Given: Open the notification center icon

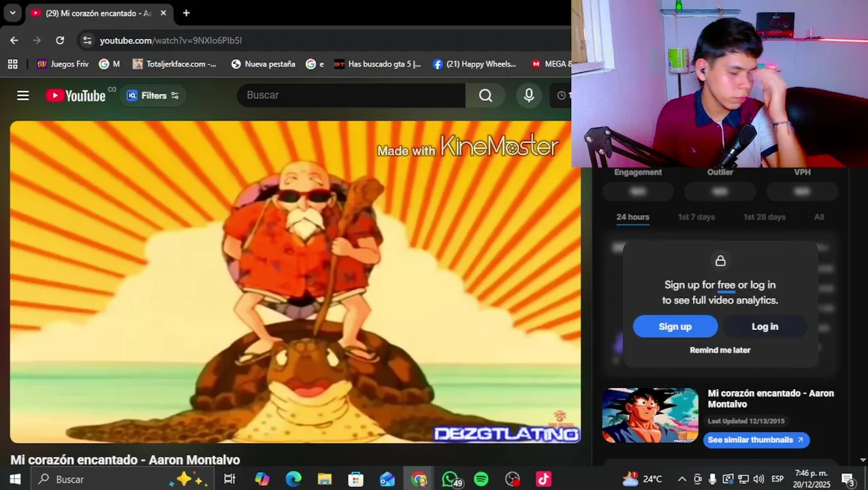Looking at the screenshot, I should click(849, 479).
